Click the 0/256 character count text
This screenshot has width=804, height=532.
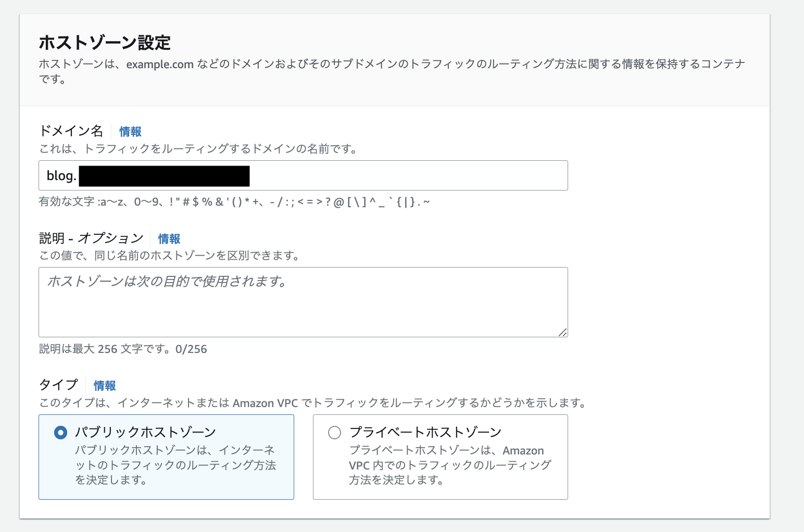tap(191, 349)
